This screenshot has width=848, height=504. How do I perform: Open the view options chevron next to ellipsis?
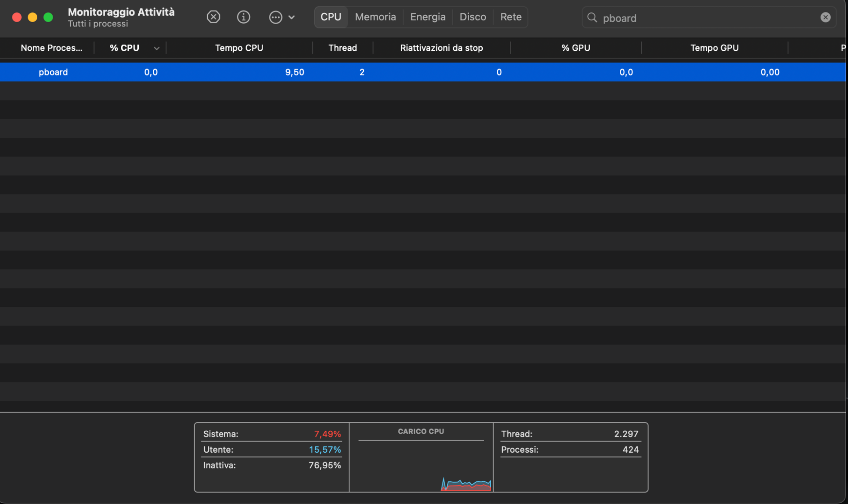[x=291, y=17]
